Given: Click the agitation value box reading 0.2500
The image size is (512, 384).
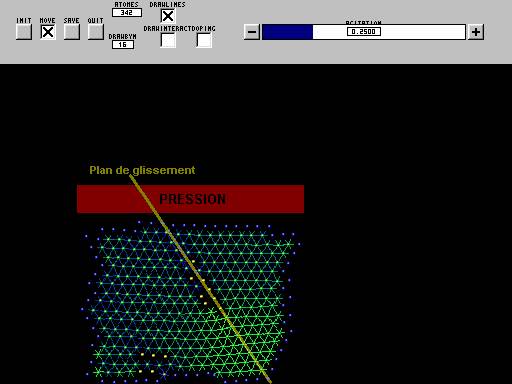Looking at the screenshot, I should point(364,32).
